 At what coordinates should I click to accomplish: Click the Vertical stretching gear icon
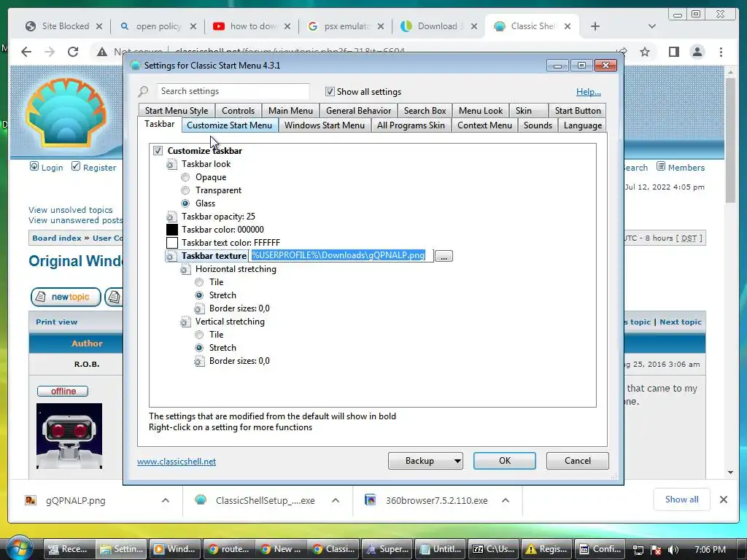[185, 322]
